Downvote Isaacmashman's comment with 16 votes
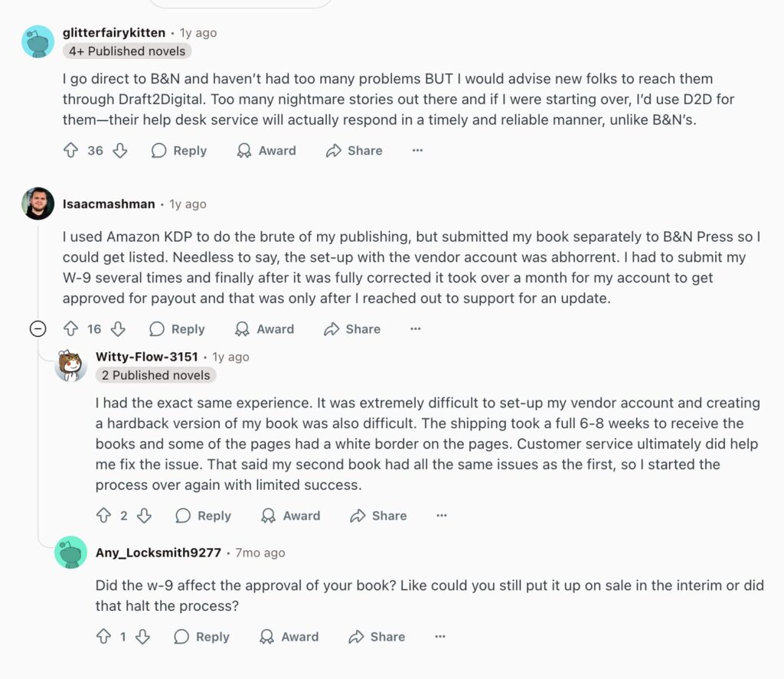 pos(118,329)
